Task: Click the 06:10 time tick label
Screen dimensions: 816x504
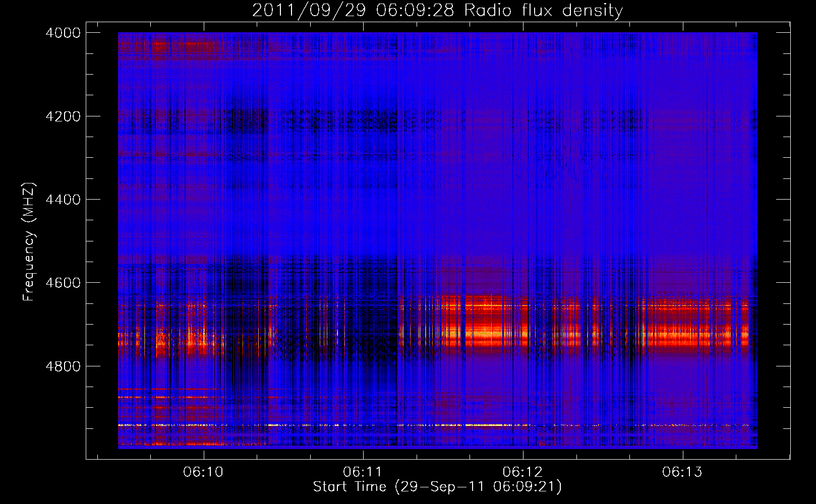Action: click(203, 472)
